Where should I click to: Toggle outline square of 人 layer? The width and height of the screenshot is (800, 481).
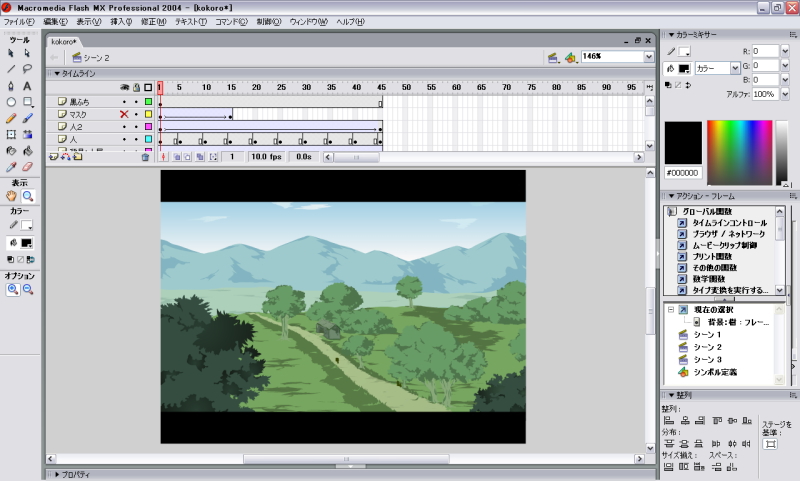pos(148,139)
